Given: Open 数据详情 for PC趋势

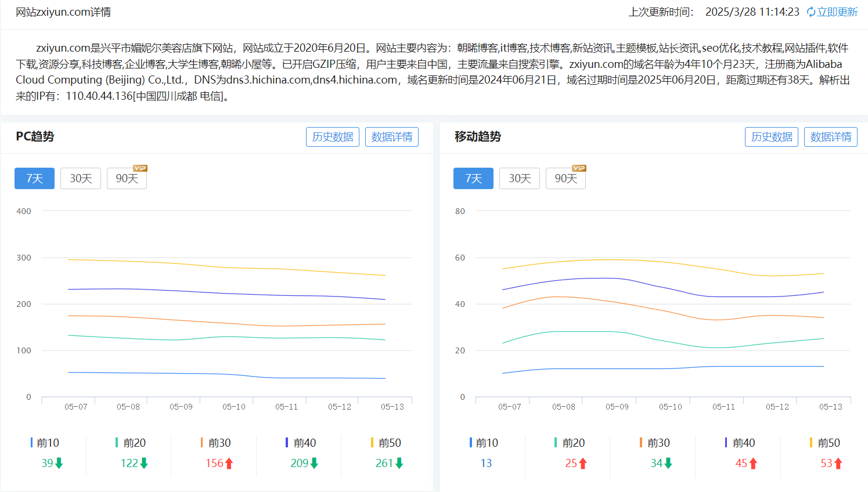Looking at the screenshot, I should coord(392,137).
